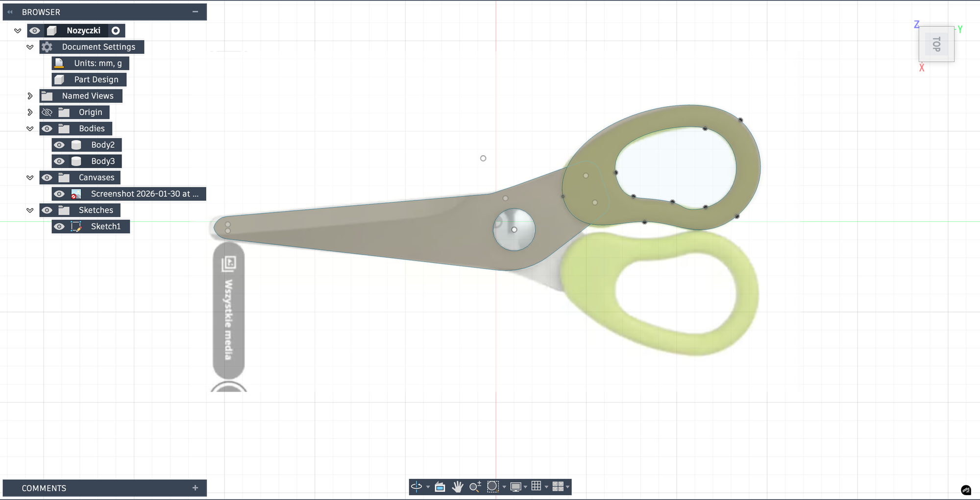Image resolution: width=980 pixels, height=500 pixels.
Task: Click the Viewports layout icon
Action: click(x=558, y=486)
